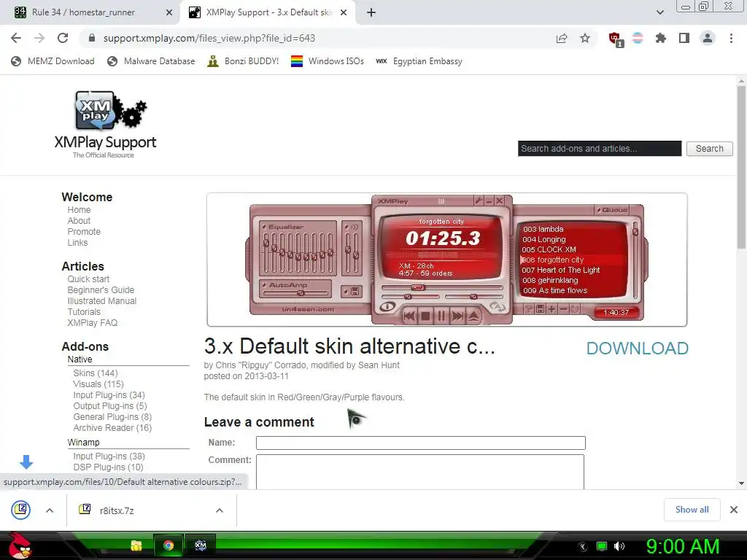Viewport: 747px width, 560px height.
Task: Share this page via the share icon
Action: pos(562,38)
